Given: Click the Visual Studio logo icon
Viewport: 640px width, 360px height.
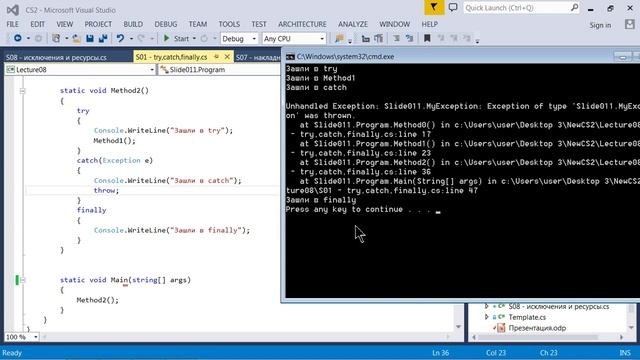Looking at the screenshot, I should point(13,9).
